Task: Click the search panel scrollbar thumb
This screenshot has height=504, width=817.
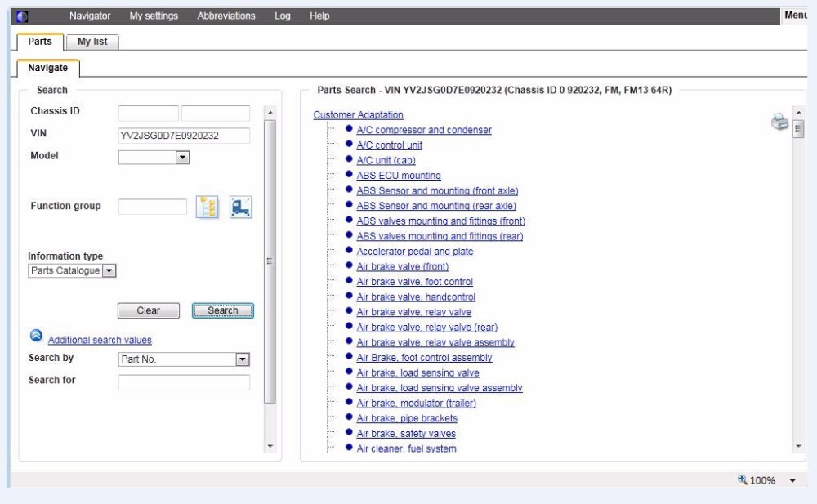Action: 270,261
